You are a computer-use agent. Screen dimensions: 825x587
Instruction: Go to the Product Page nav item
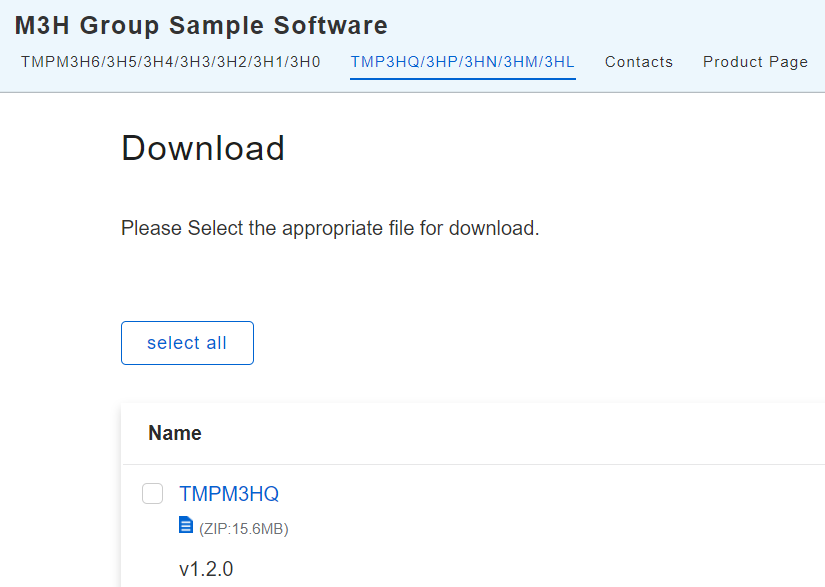click(x=755, y=62)
